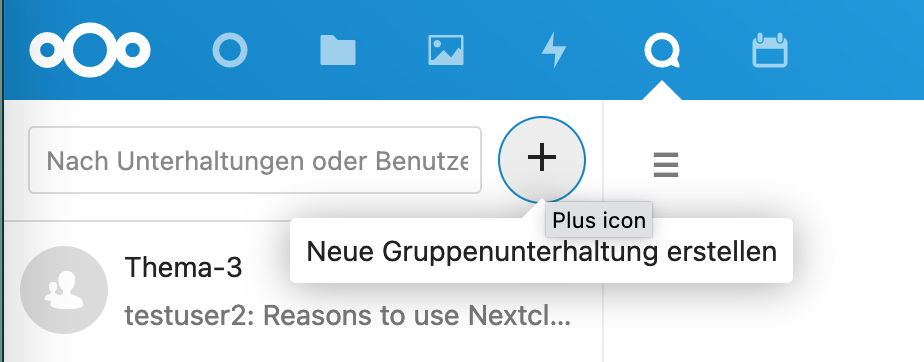Toggle the sidebar with the hamburger icon
Viewport: 924px width, 362px height.
point(666,165)
